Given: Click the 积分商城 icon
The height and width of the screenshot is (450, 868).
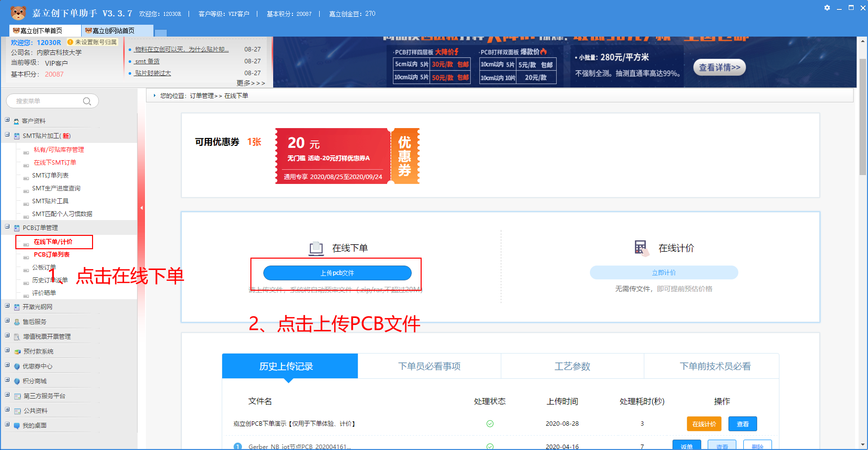Looking at the screenshot, I should click(x=17, y=381).
